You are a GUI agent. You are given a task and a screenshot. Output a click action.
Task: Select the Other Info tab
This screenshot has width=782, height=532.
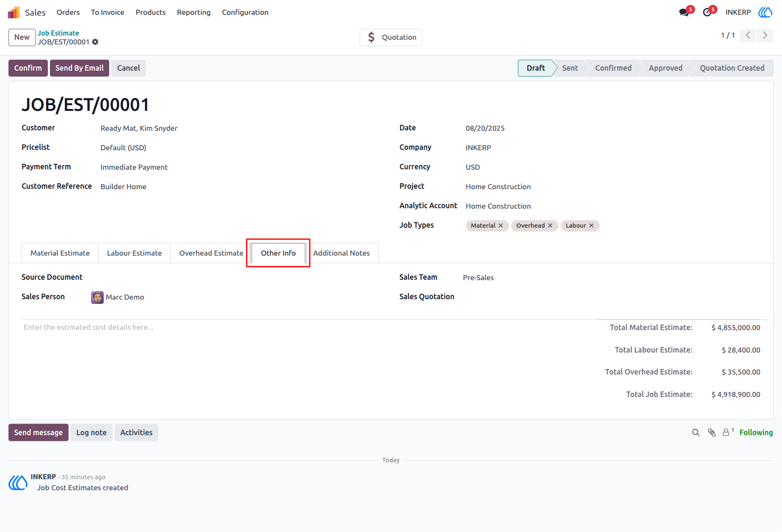click(278, 253)
